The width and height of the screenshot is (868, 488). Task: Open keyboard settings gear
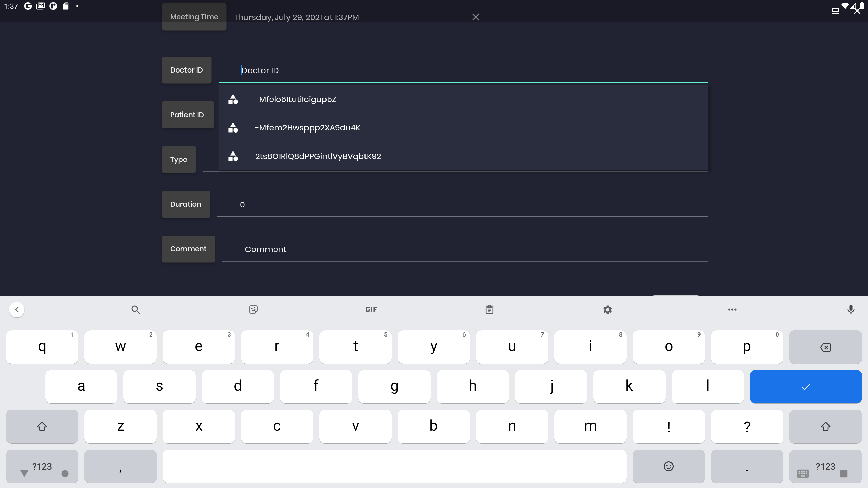607,309
